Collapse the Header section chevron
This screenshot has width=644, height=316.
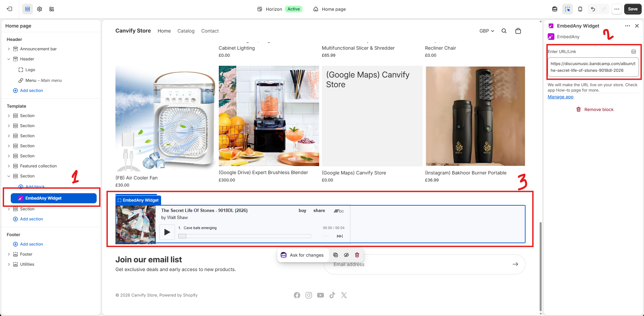[x=9, y=59]
